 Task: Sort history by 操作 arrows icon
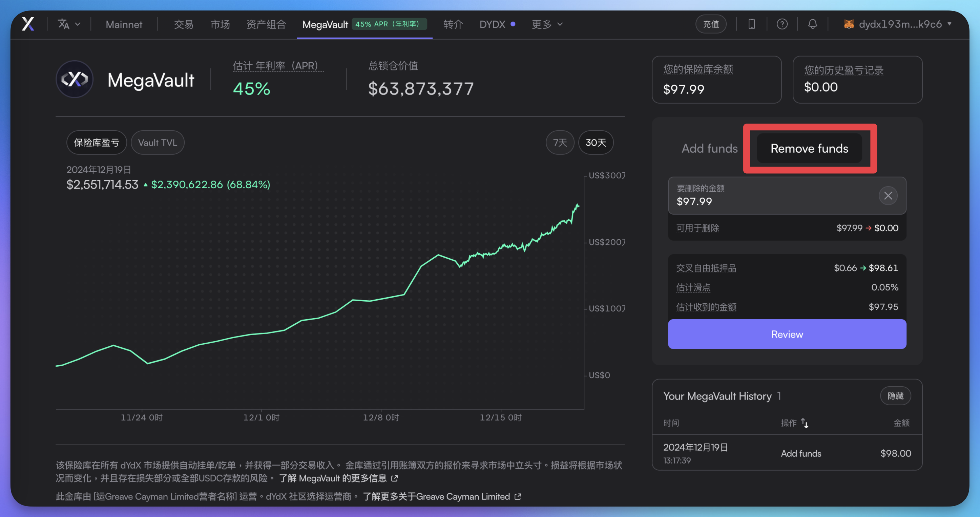(805, 423)
